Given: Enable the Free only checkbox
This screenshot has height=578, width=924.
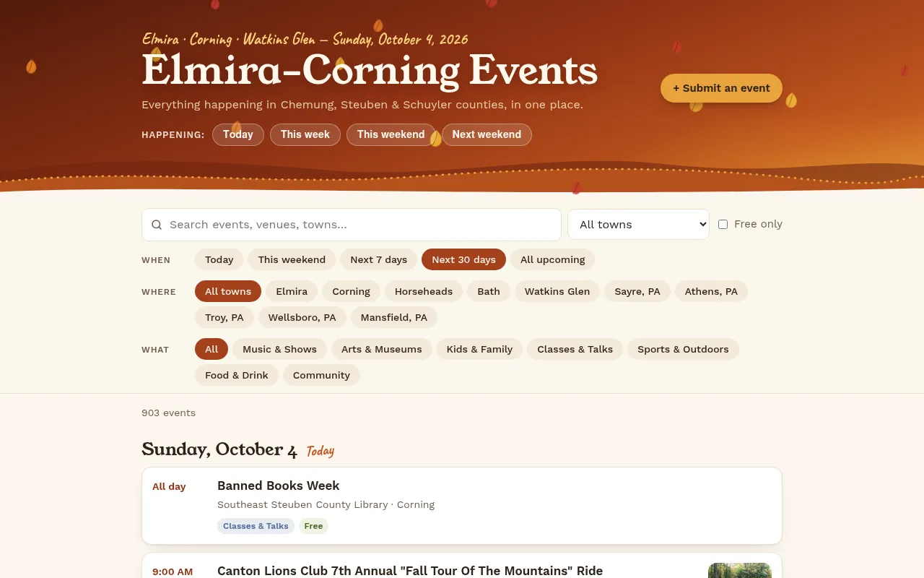Looking at the screenshot, I should click(x=723, y=225).
